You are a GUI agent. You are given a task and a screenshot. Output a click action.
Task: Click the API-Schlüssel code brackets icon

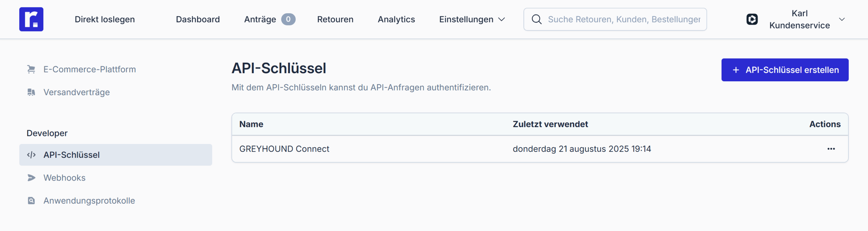pyautogui.click(x=31, y=155)
